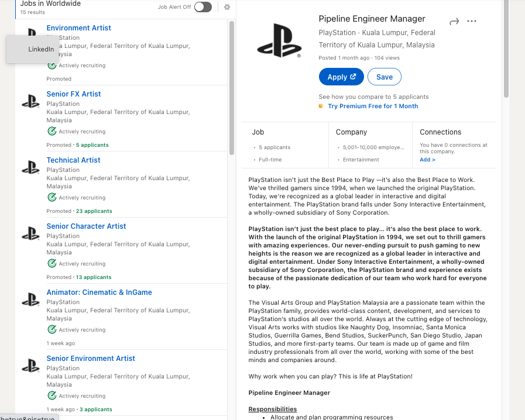Image resolution: width=525 pixels, height=420 pixels.
Task: Click the gold Premium icon before the trial link
Action: tap(320, 106)
